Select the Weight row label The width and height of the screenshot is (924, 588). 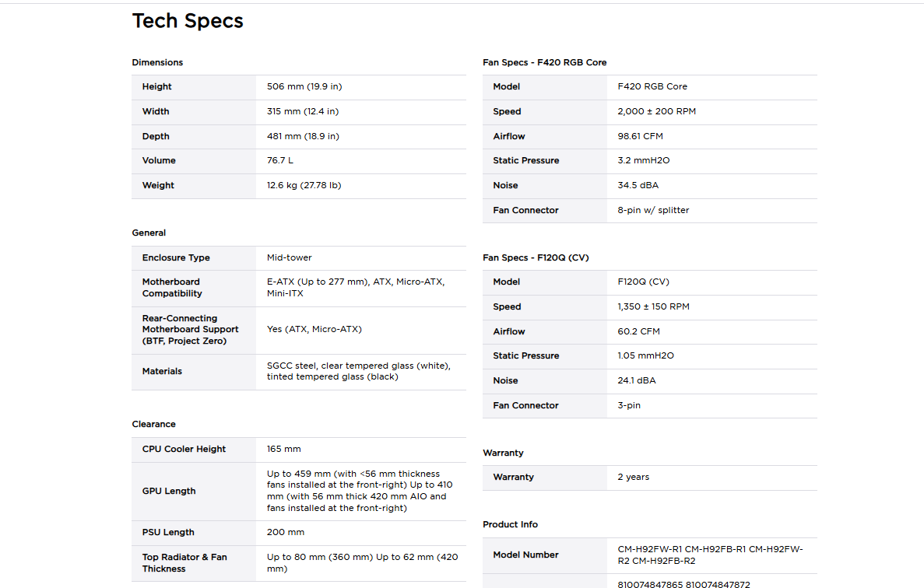(158, 185)
